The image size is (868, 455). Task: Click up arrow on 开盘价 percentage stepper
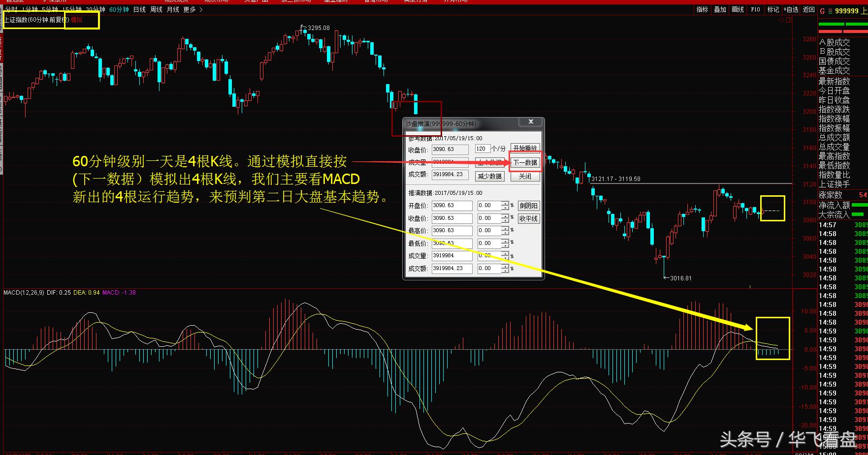click(505, 203)
